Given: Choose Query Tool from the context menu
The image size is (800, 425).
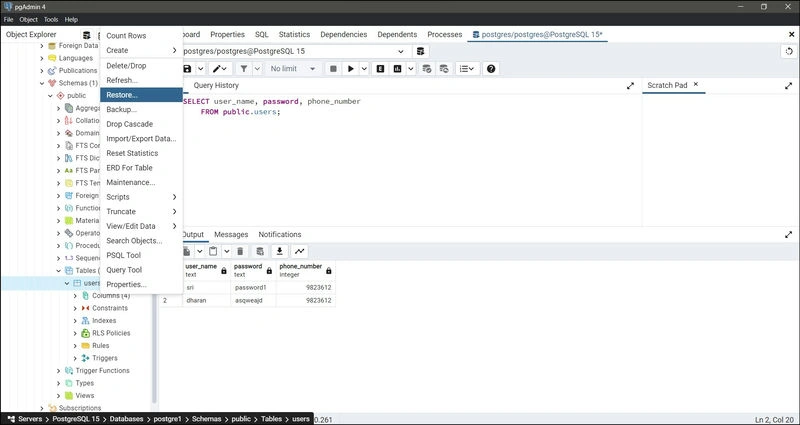Looking at the screenshot, I should click(141, 270).
